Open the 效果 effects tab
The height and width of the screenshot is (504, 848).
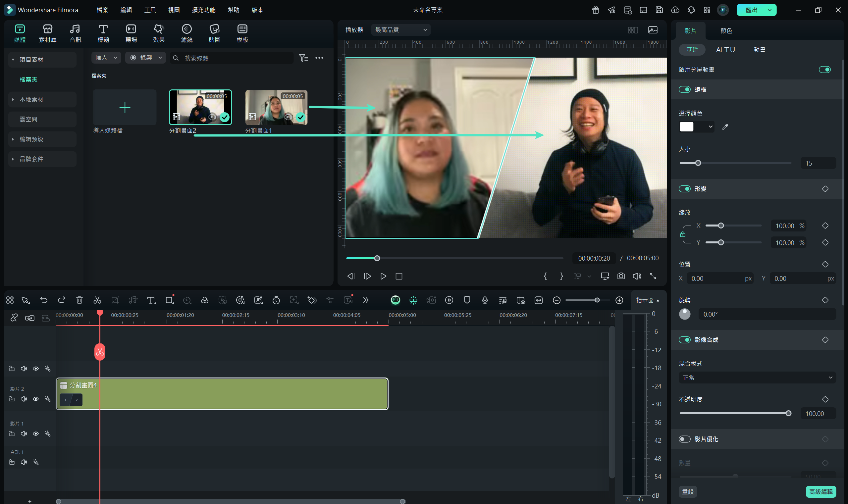(159, 33)
